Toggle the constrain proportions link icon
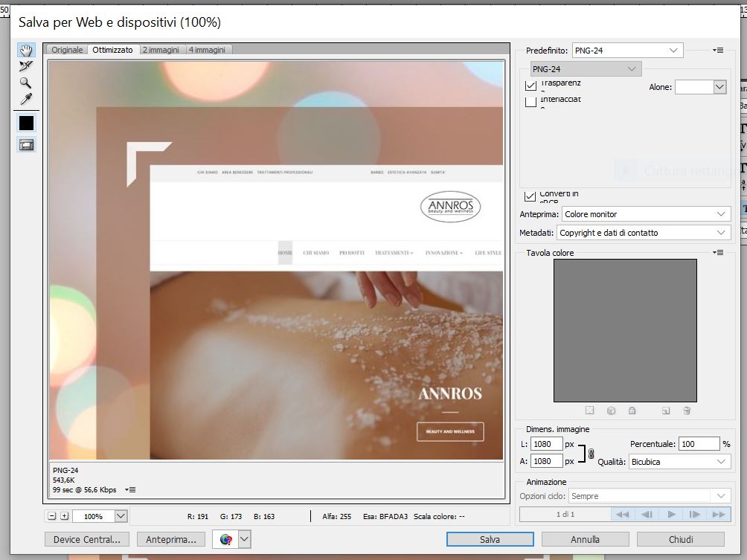This screenshot has width=747, height=560. (x=591, y=454)
